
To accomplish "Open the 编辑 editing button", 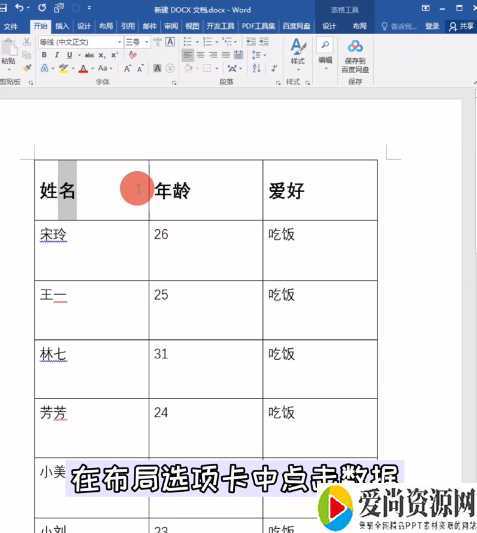I will (x=325, y=54).
